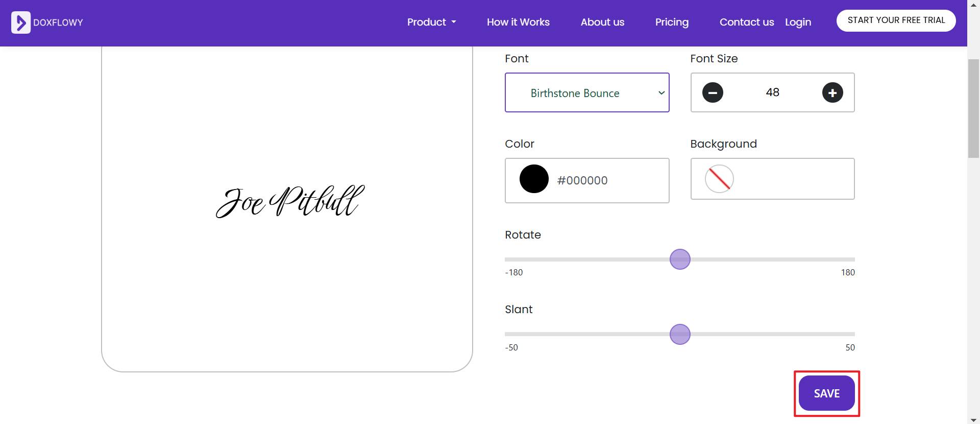This screenshot has height=424, width=980.
Task: Click the DoxFlowy logo icon
Action: pos(21,22)
